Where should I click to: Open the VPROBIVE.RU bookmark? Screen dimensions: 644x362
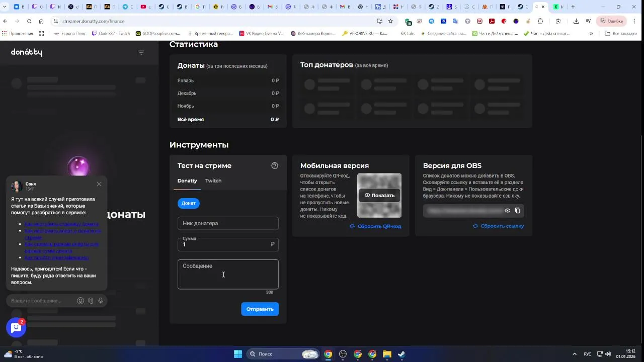point(365,33)
